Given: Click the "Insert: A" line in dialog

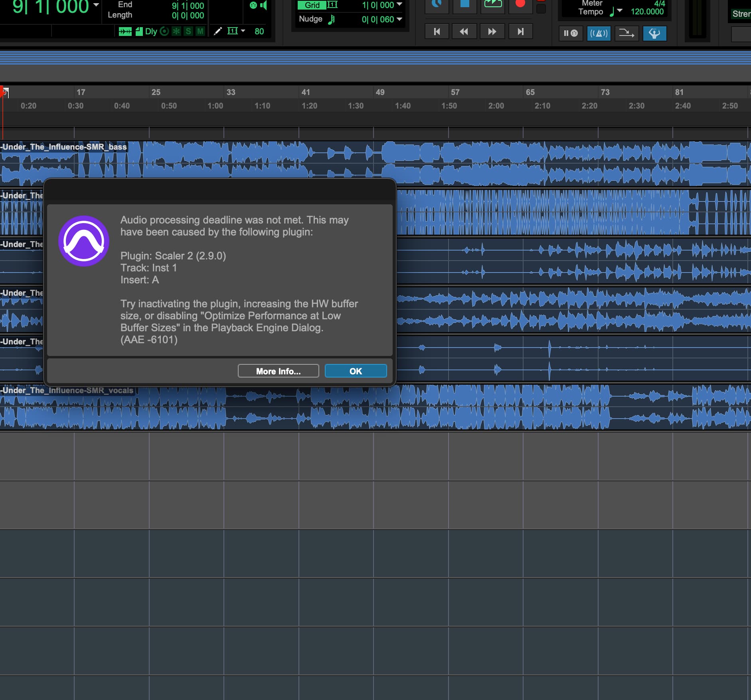Looking at the screenshot, I should click(140, 280).
